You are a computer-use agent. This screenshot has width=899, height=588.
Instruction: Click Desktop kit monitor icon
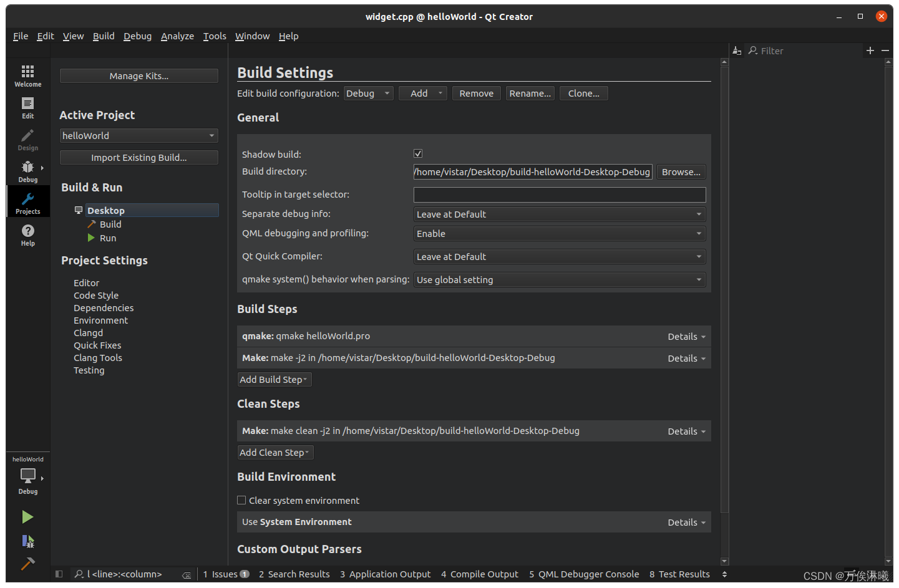pyautogui.click(x=79, y=210)
